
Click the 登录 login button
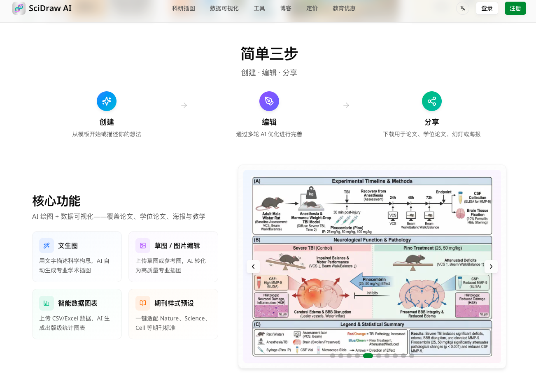point(487,8)
